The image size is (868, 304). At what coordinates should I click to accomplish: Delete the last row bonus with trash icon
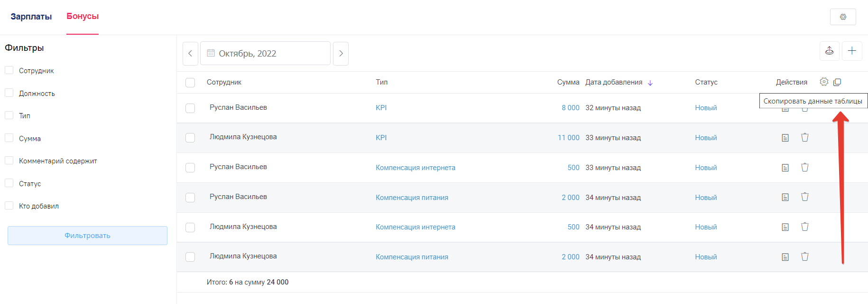pos(805,256)
